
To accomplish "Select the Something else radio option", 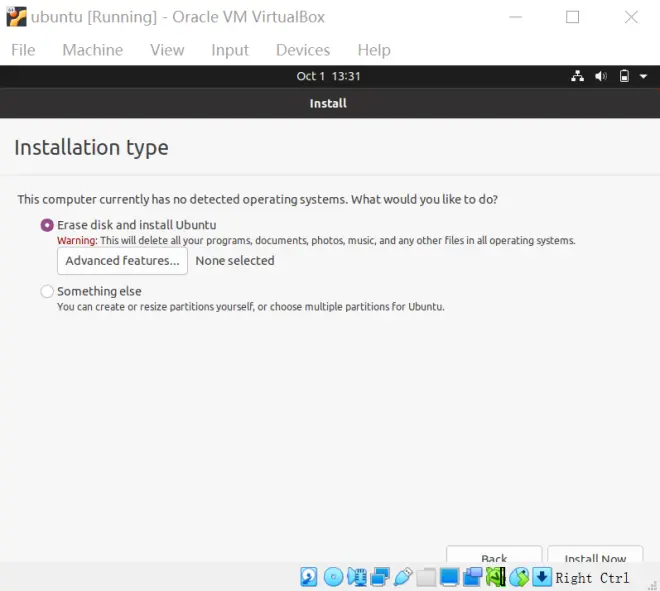I will 47,291.
